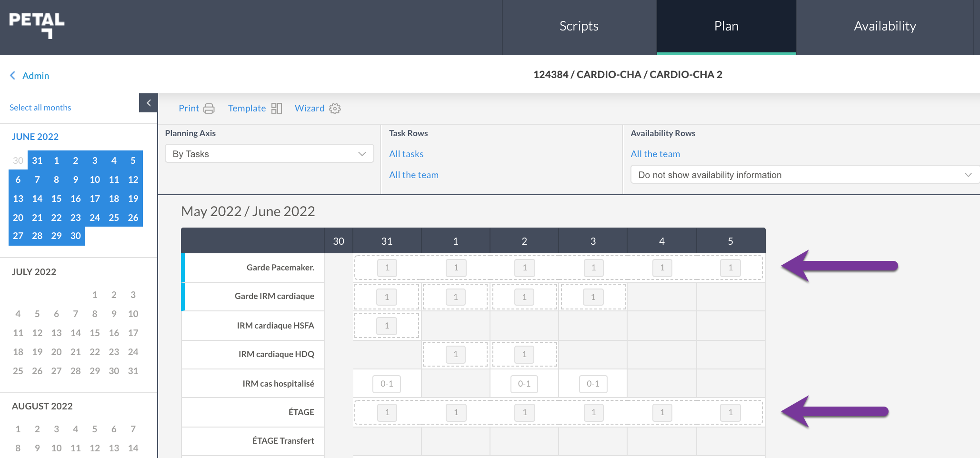Open the Planning Axis By Tasks dropdown
The width and height of the screenshot is (980, 458).
point(270,154)
